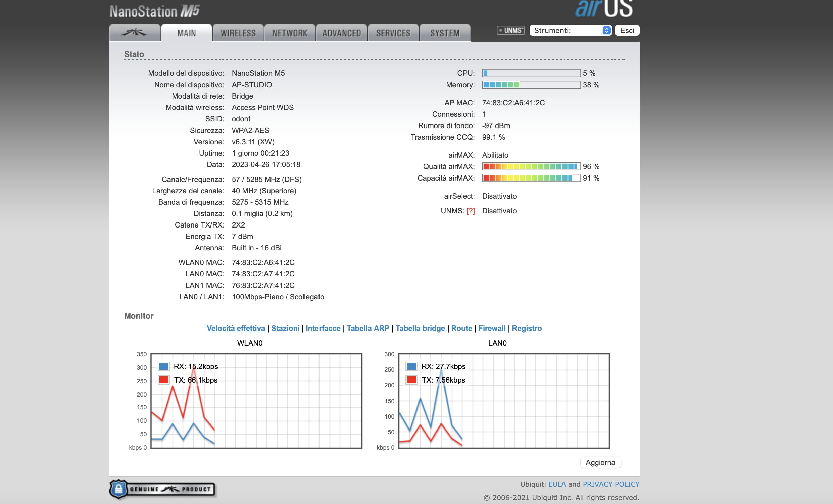Select SSID value odont
The image size is (833, 504).
coord(241,119)
